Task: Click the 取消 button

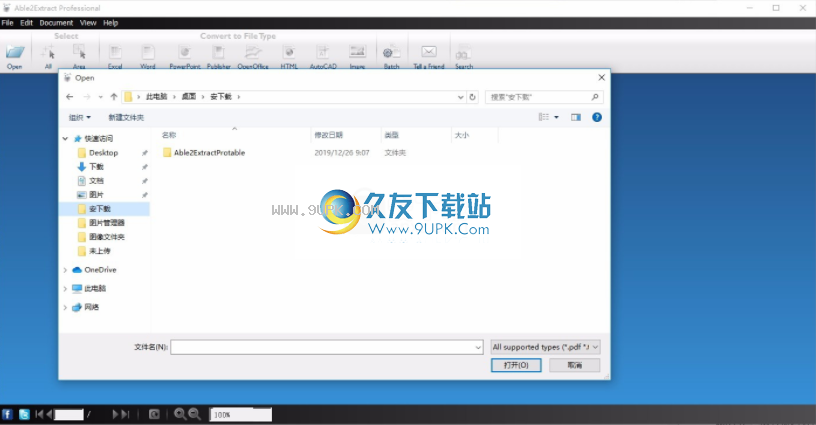Action: [x=575, y=365]
